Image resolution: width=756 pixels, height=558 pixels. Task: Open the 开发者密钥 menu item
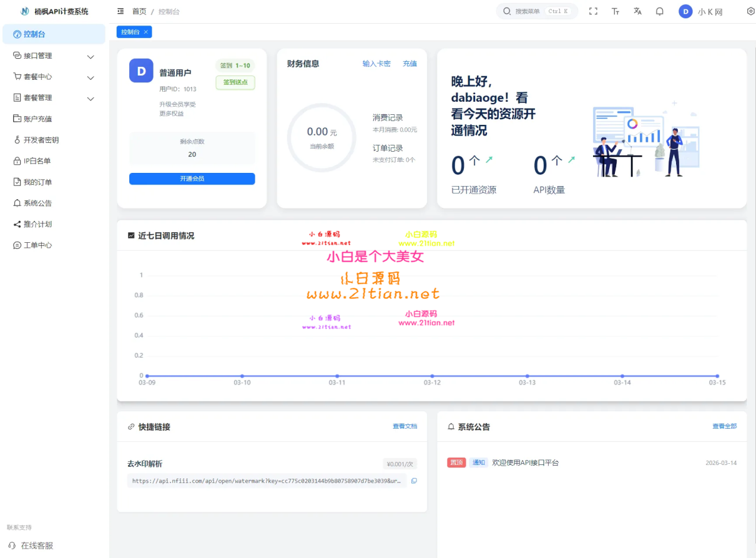(x=41, y=140)
